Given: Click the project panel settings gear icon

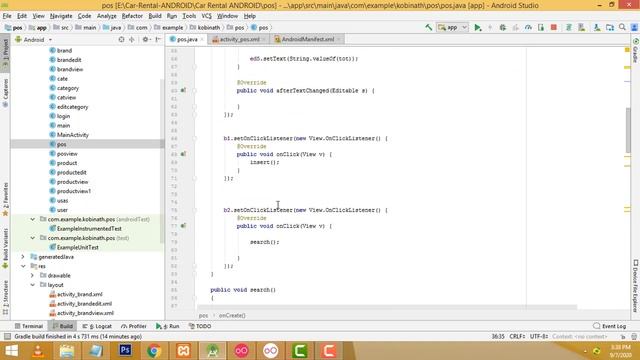Looking at the screenshot, I should click(x=145, y=40).
